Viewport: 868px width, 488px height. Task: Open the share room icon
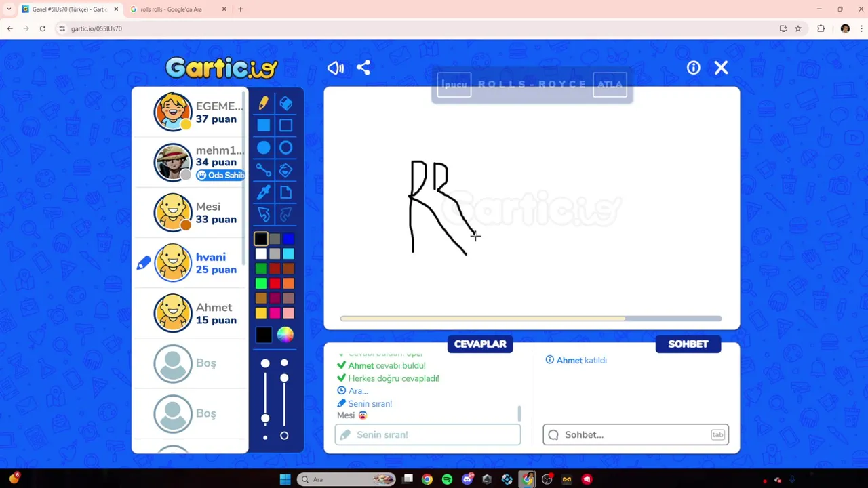tap(363, 68)
